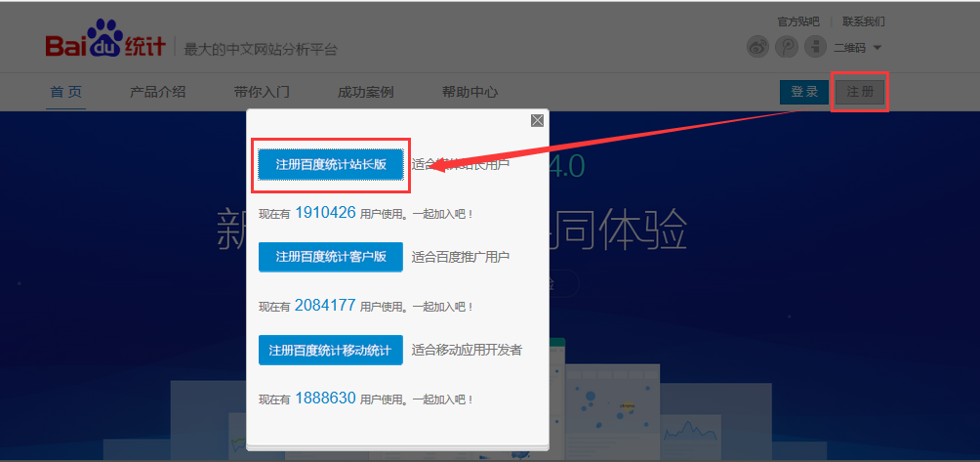This screenshot has width=980, height=462.
Task: Click the 注册 button
Action: [859, 93]
